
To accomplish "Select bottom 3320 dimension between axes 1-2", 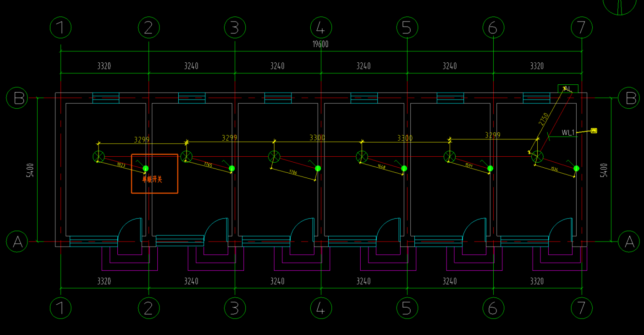I will click(104, 281).
